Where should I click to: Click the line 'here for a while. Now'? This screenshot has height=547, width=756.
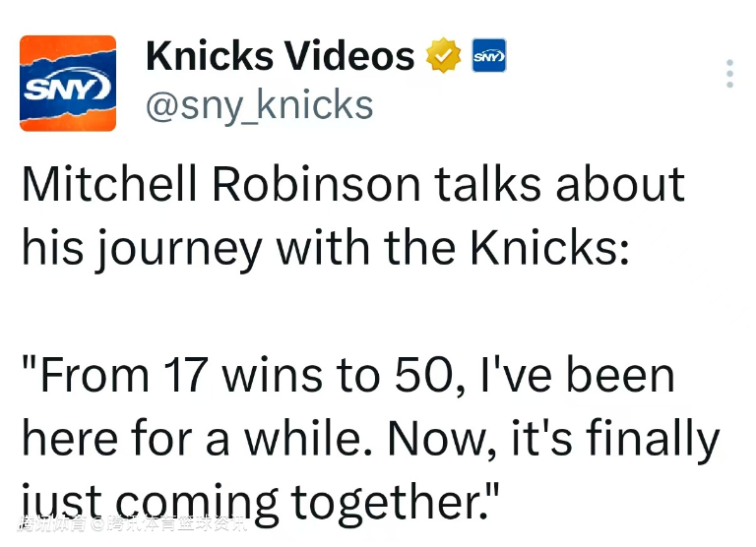point(371,439)
